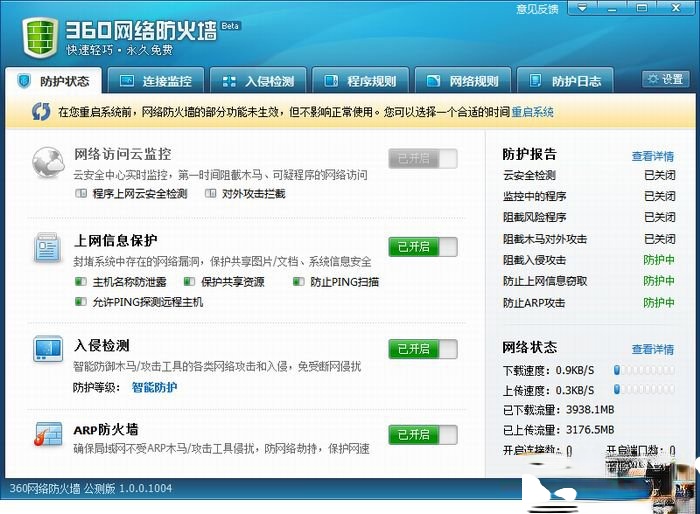The height and width of the screenshot is (514, 700).
Task: Click the 上网信息保护 heading
Action: point(116,241)
